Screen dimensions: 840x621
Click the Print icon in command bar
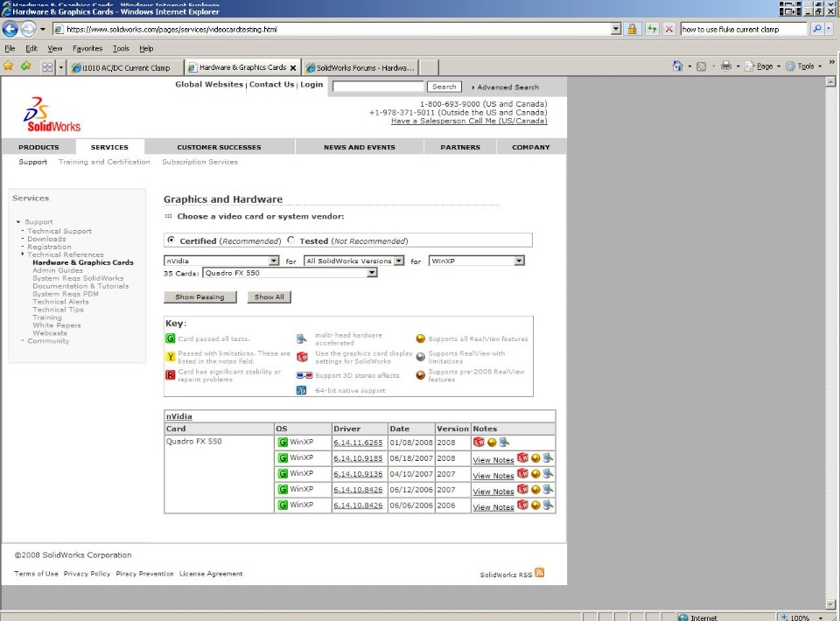click(726, 66)
